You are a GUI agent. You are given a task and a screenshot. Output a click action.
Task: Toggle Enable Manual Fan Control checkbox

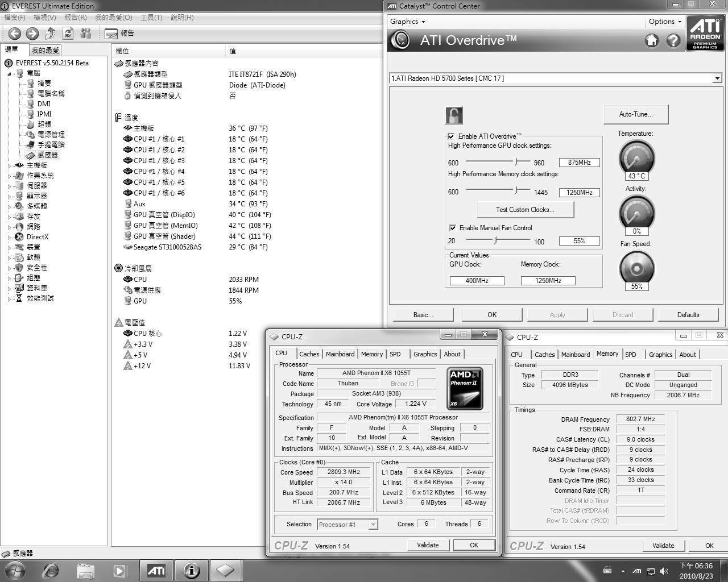(453, 228)
